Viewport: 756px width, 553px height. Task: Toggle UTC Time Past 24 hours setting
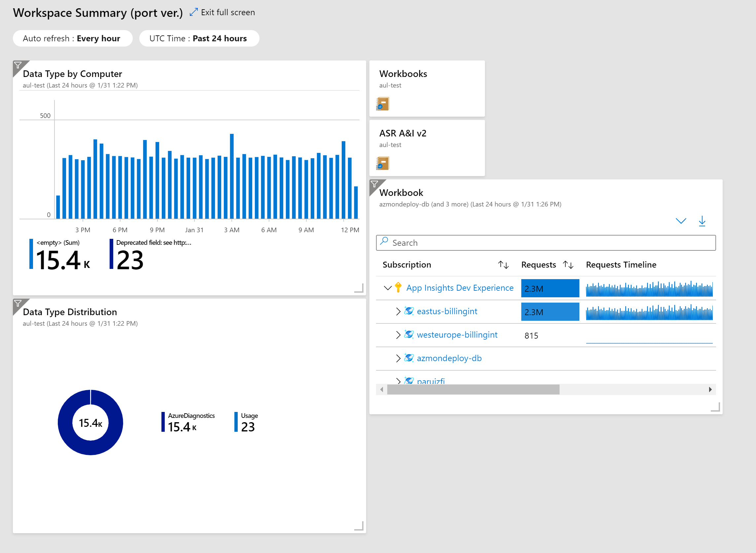(200, 38)
